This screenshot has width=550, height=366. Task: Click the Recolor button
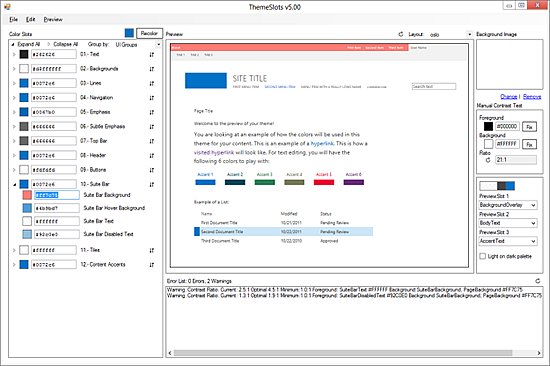(149, 33)
